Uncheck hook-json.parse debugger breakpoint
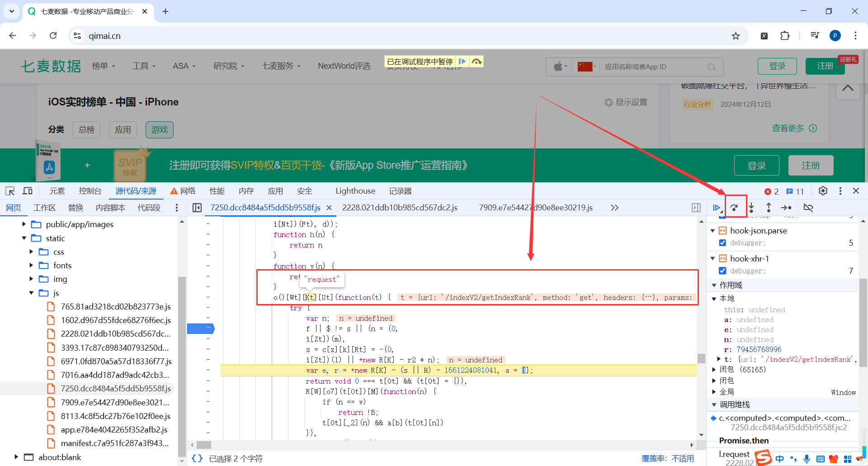This screenshot has height=466, width=868. click(722, 243)
